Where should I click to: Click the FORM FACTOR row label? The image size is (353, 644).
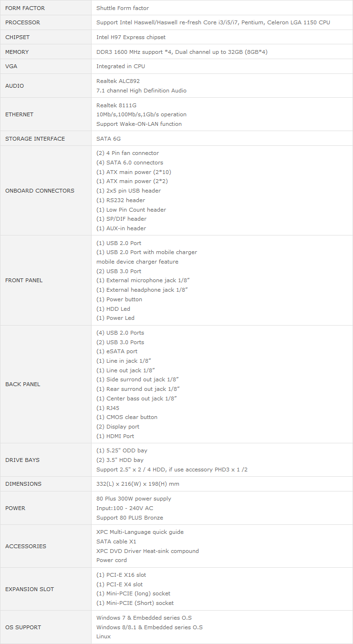pos(25,8)
